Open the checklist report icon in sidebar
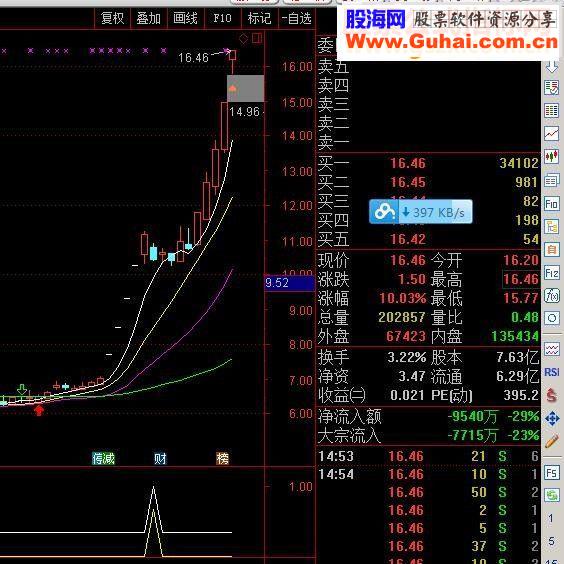 (552, 88)
